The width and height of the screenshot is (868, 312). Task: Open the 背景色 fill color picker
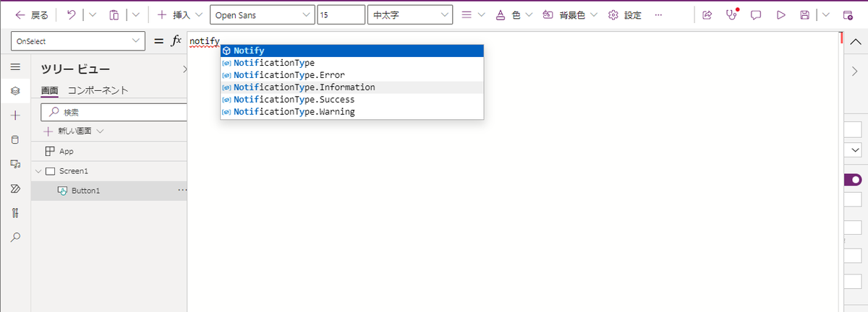[x=569, y=14]
